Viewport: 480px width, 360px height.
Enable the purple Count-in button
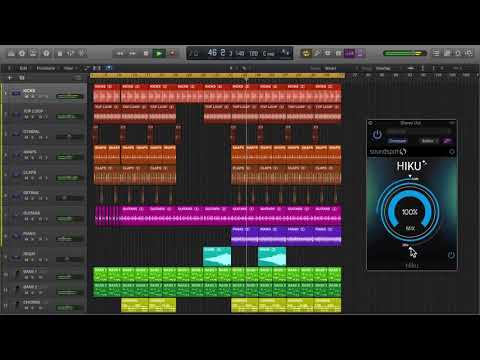click(349, 53)
